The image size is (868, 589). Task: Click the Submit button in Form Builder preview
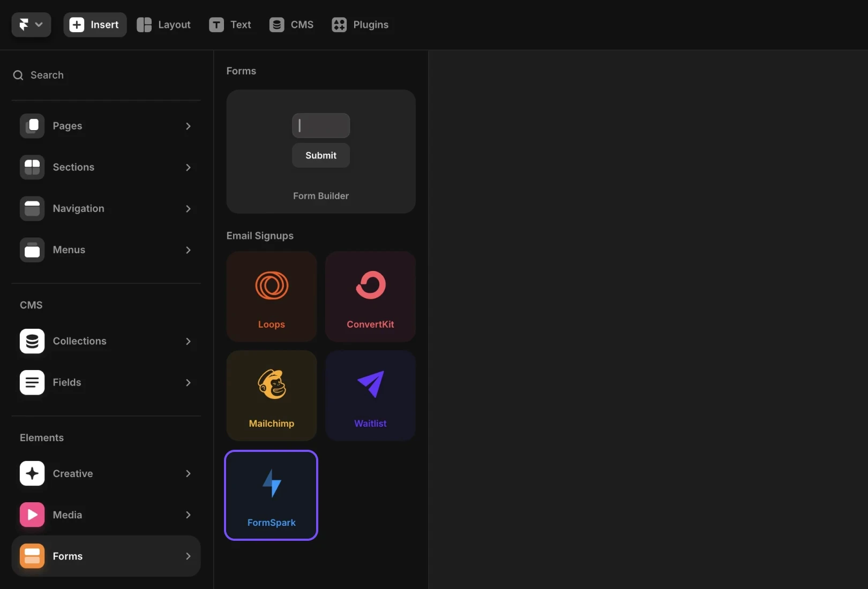coord(321,155)
